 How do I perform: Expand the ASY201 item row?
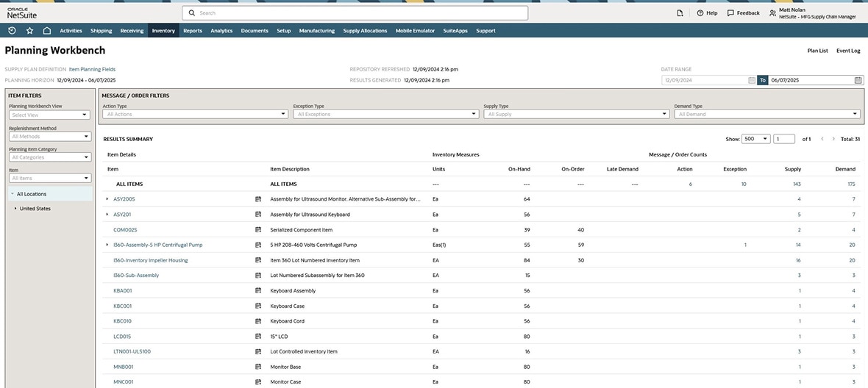pyautogui.click(x=107, y=215)
